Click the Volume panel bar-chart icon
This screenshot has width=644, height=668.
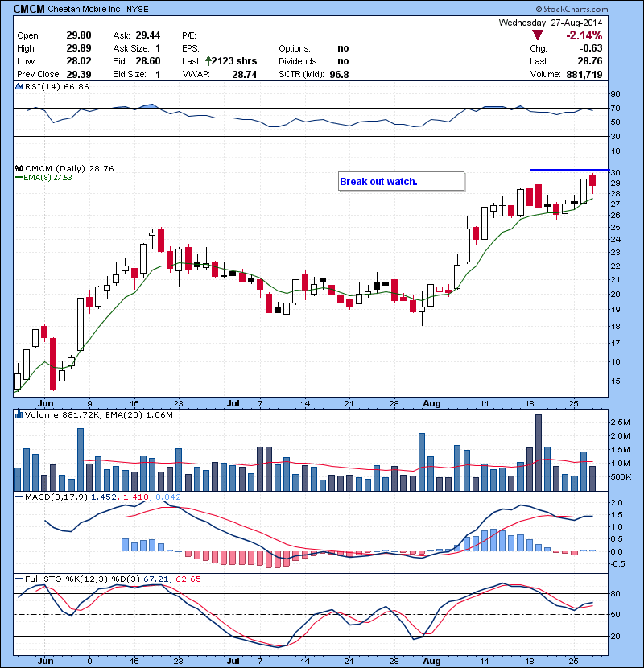coord(19,414)
